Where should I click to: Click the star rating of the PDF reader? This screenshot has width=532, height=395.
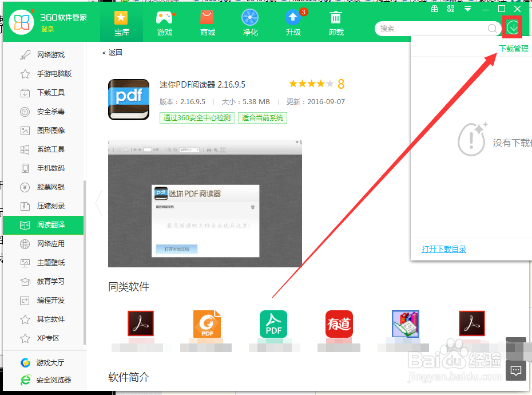pos(311,84)
